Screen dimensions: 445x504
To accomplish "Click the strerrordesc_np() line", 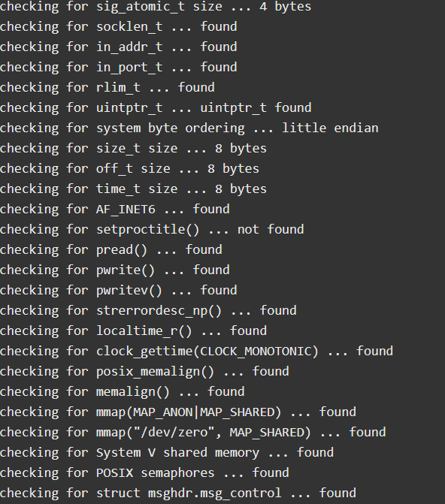I will pyautogui.click(x=148, y=310).
